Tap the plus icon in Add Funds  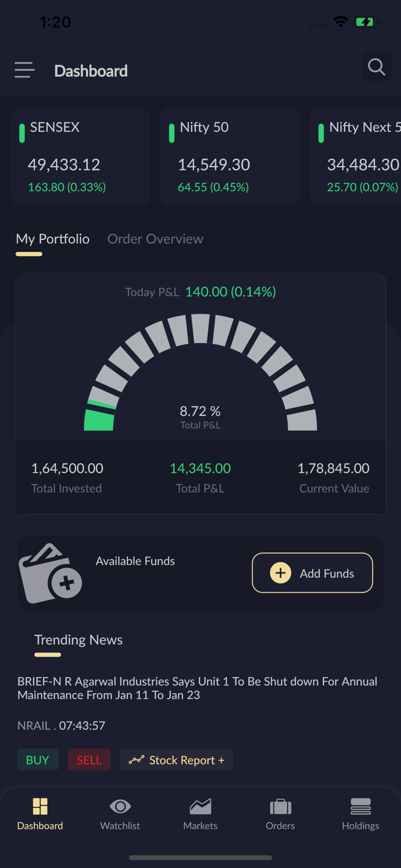coord(281,573)
